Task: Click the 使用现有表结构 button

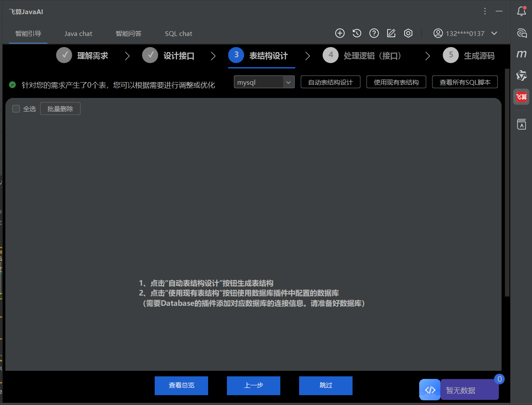Action: pos(396,82)
